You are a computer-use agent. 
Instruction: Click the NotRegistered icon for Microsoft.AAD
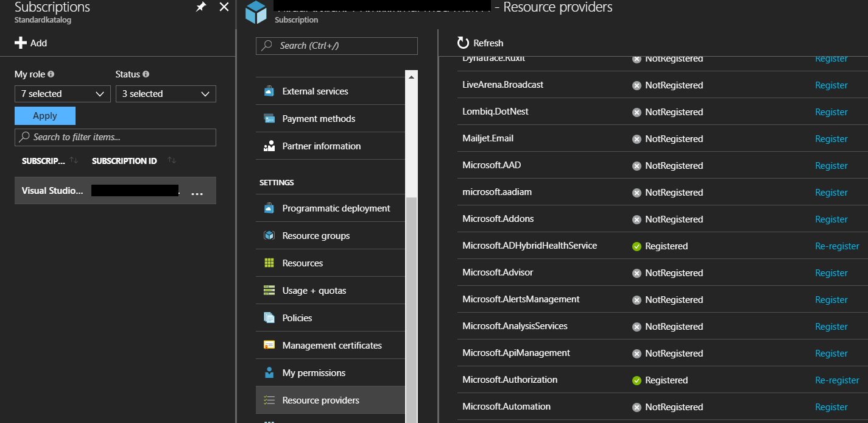pyautogui.click(x=637, y=166)
